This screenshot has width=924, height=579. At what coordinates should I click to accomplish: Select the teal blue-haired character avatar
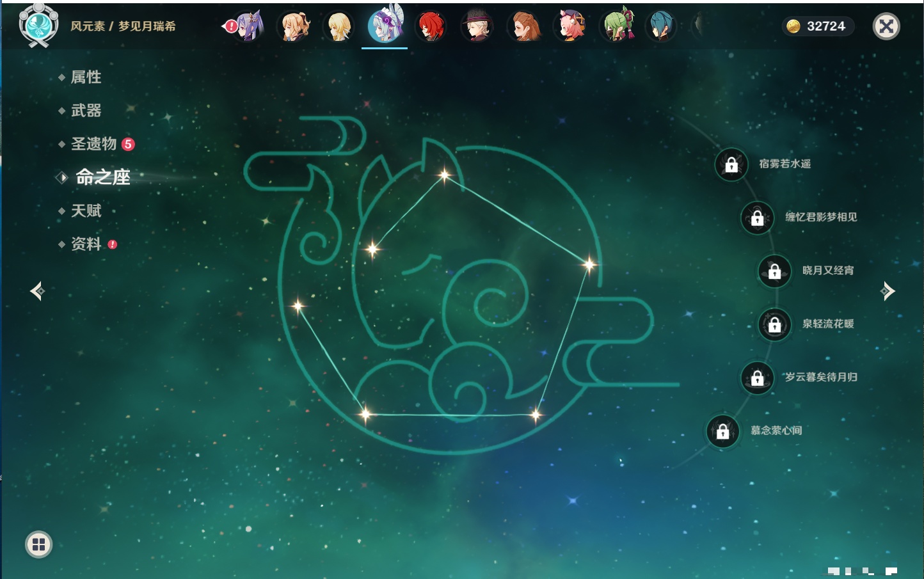point(661,26)
